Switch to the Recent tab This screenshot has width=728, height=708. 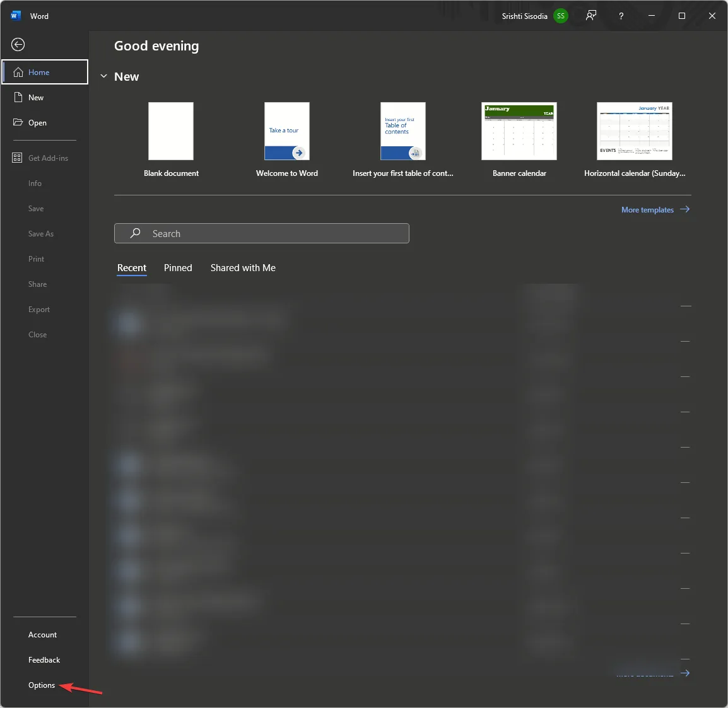coord(132,268)
